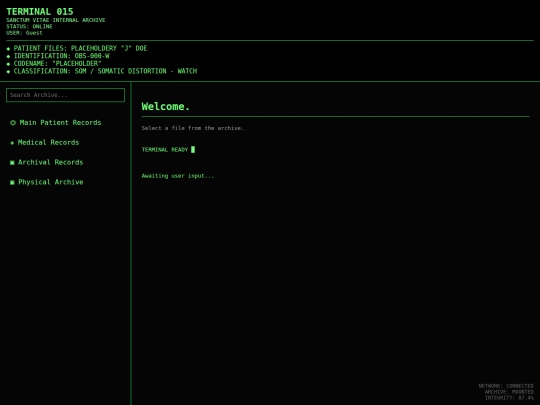Click the ARCHIVE: MOUNTED status
Screen dimensions: 540x405
(509, 392)
